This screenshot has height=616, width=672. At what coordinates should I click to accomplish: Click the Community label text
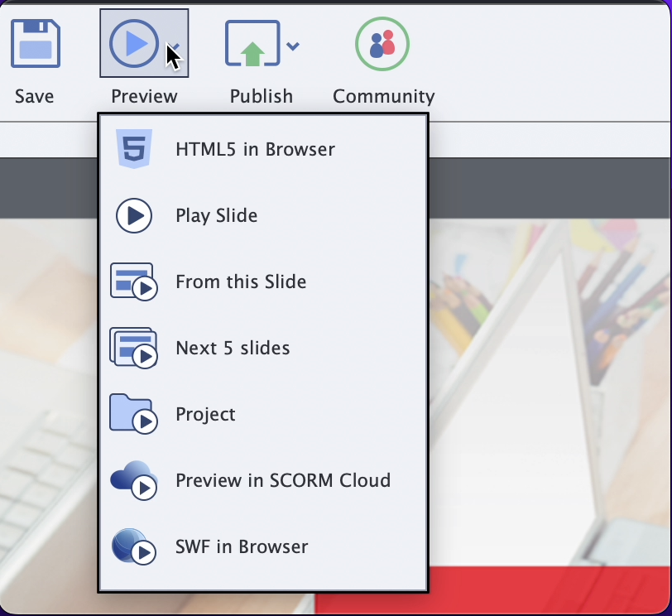(x=382, y=96)
